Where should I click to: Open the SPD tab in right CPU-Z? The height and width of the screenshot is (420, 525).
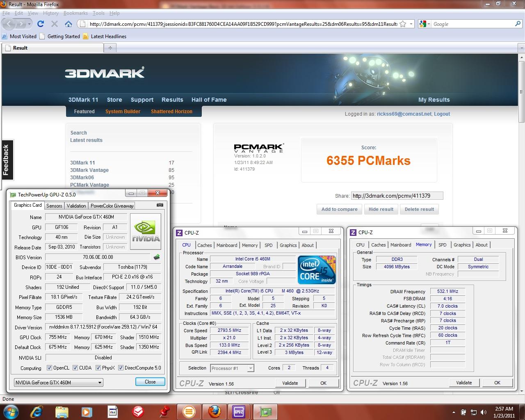[x=442, y=245]
